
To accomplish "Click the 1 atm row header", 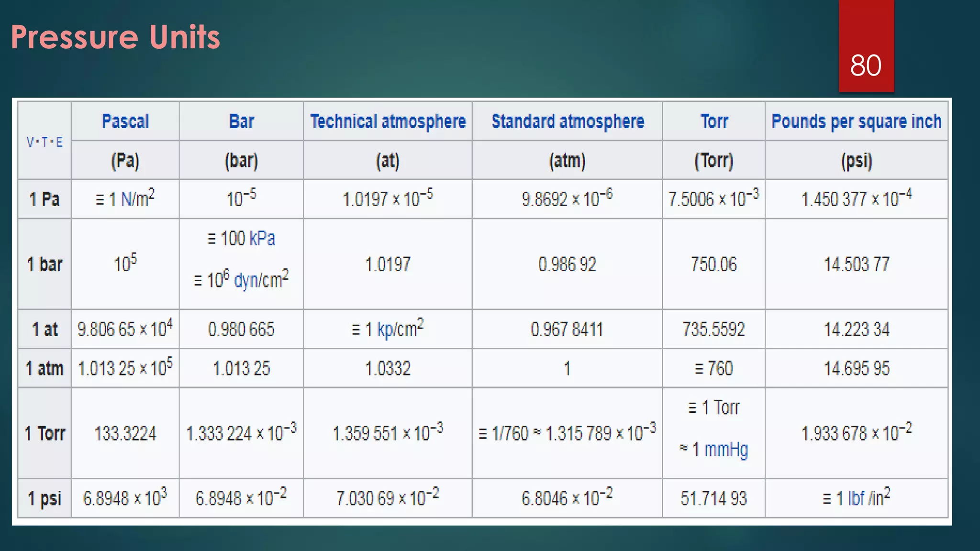I will (x=45, y=368).
